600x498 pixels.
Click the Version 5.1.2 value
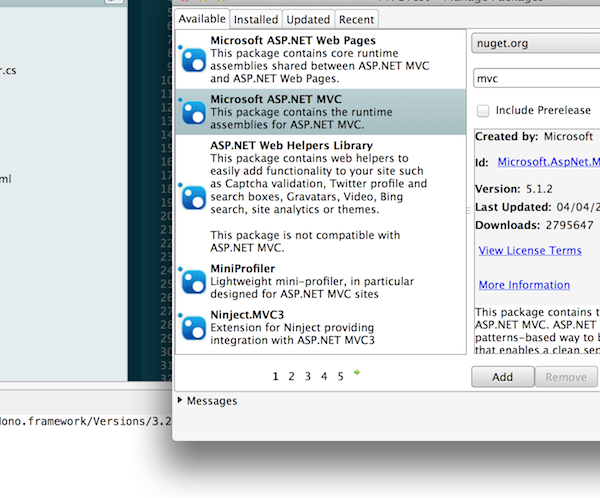[x=539, y=189]
